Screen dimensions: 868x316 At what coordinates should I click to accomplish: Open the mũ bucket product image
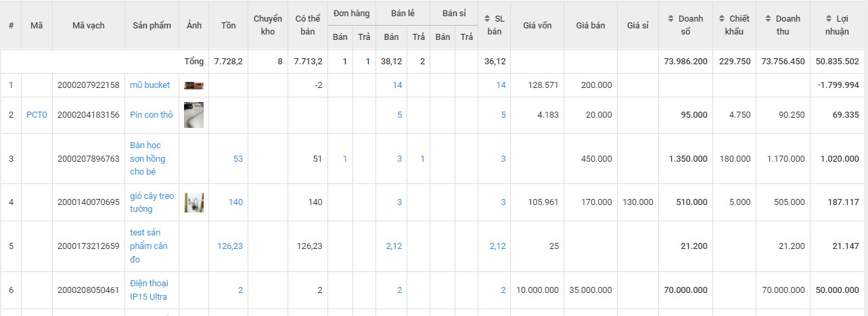[193, 85]
